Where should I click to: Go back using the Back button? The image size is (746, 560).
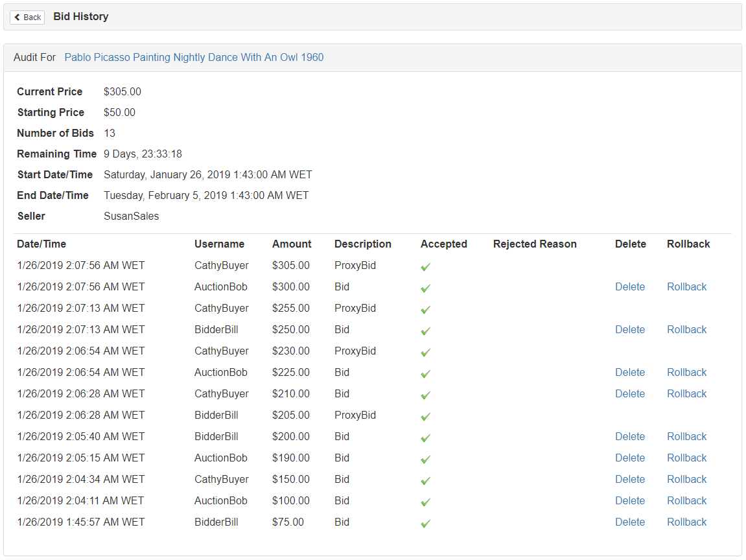(x=27, y=17)
